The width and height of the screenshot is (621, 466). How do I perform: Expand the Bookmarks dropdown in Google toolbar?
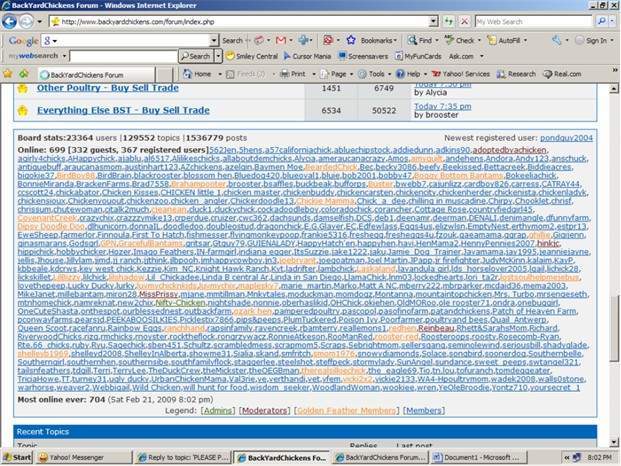395,40
